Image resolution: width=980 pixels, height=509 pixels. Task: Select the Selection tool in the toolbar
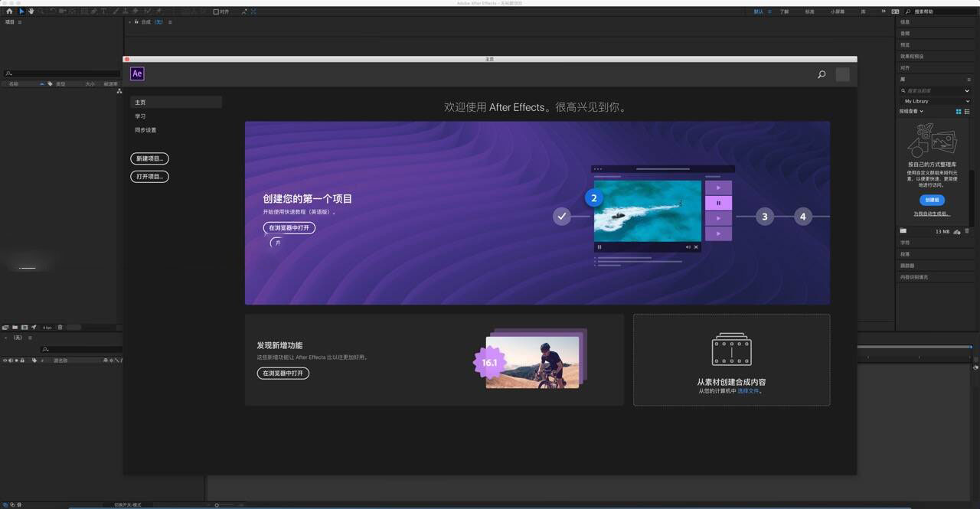(x=22, y=11)
